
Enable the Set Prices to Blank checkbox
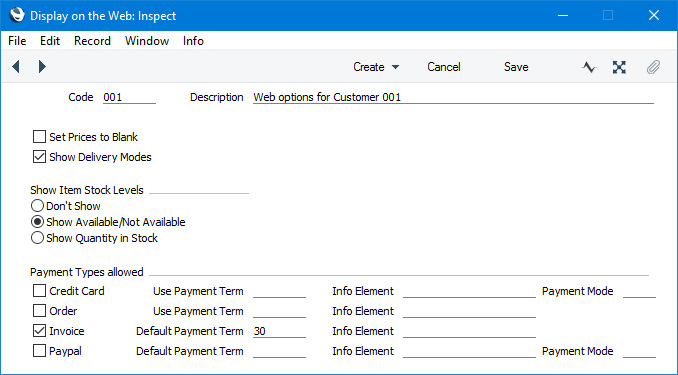(x=39, y=137)
